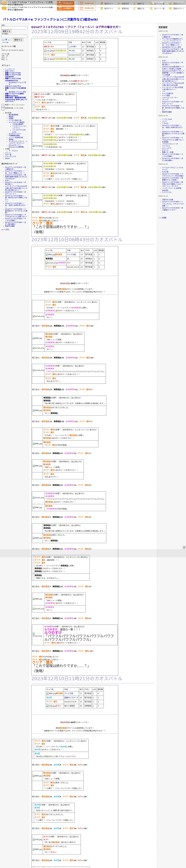Open the large blue site title heading

tap(50, 20)
